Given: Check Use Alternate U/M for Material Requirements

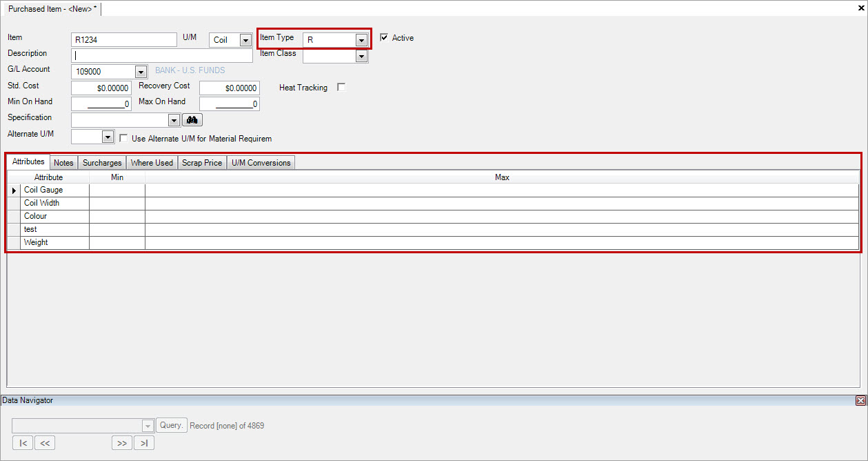Looking at the screenshot, I should click(x=123, y=138).
